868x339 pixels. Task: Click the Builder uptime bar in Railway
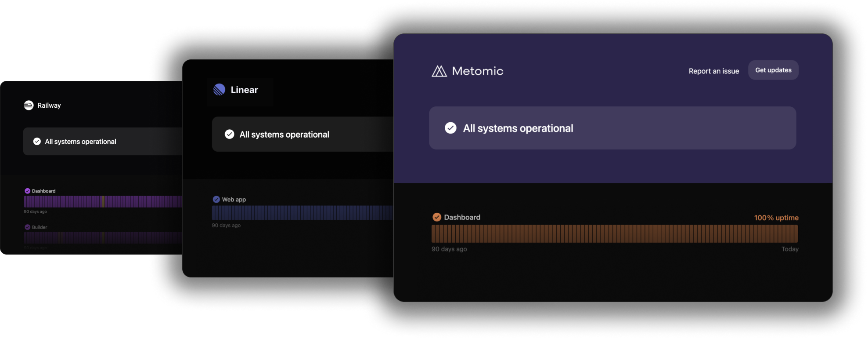tap(103, 238)
